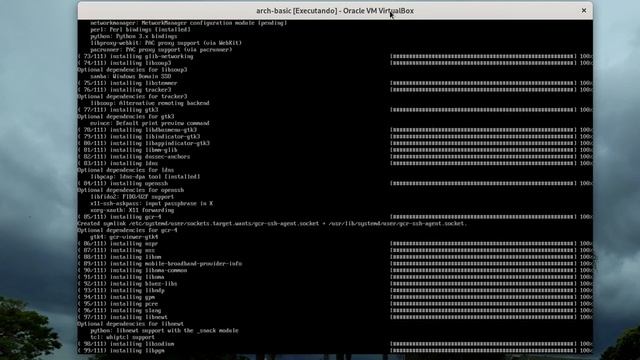
Task: Click the (84/111) installing openssh line
Action: [122, 183]
